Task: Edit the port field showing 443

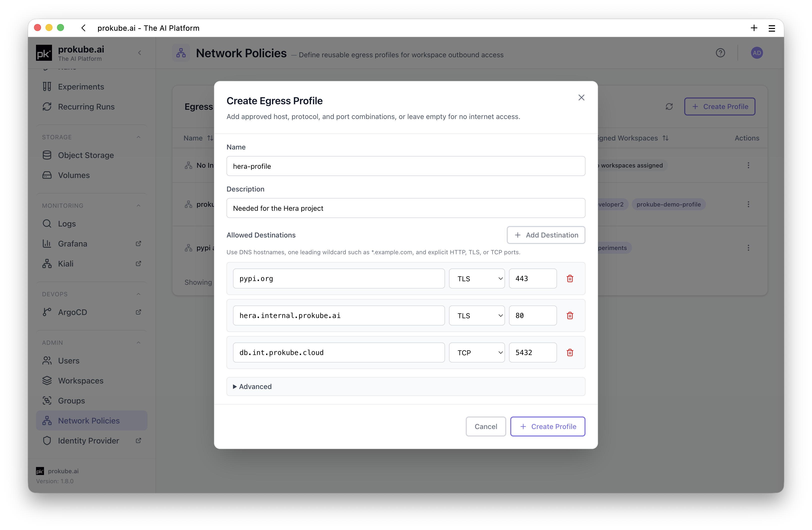Action: (532, 278)
